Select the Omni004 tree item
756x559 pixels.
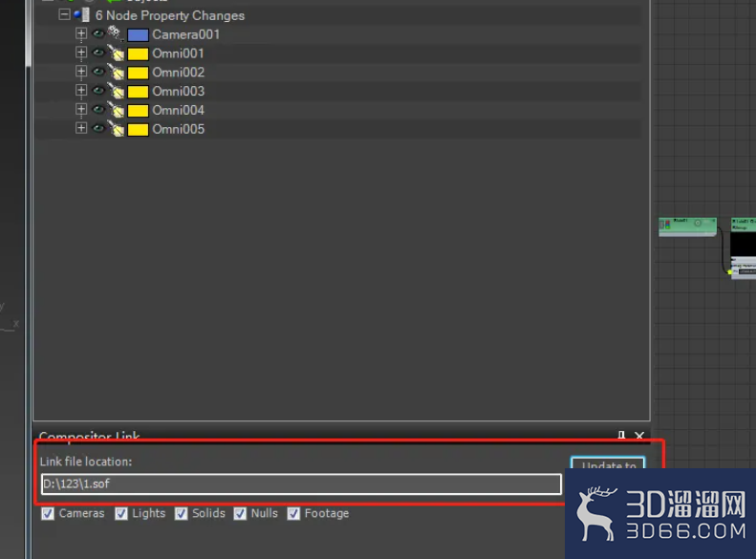tap(179, 110)
